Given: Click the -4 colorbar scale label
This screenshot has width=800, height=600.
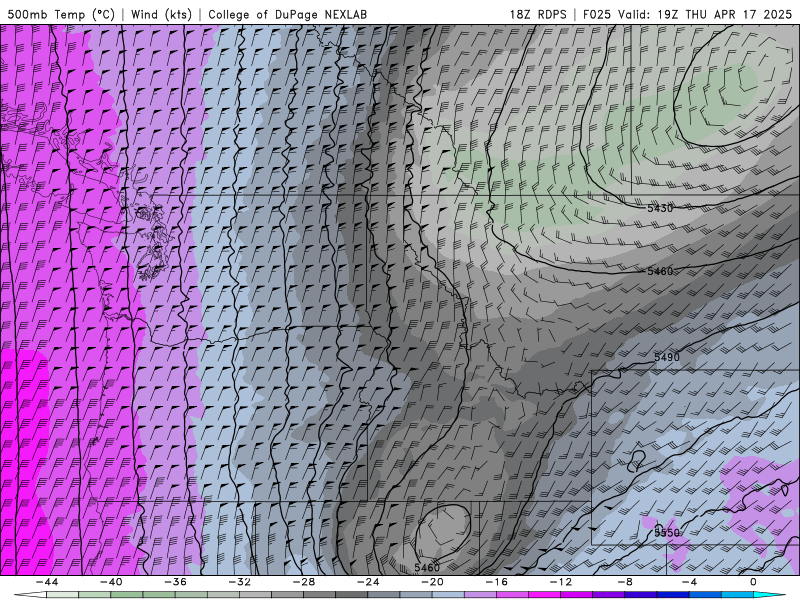Looking at the screenshot, I should coord(689,582).
